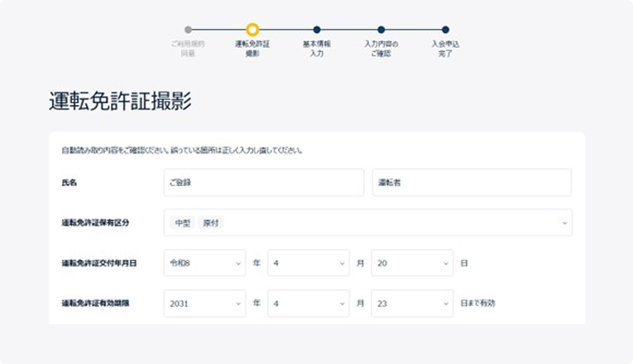Open the 運転免許証保有区分 dropdown
The width and height of the screenshot is (633, 364).
(367, 223)
